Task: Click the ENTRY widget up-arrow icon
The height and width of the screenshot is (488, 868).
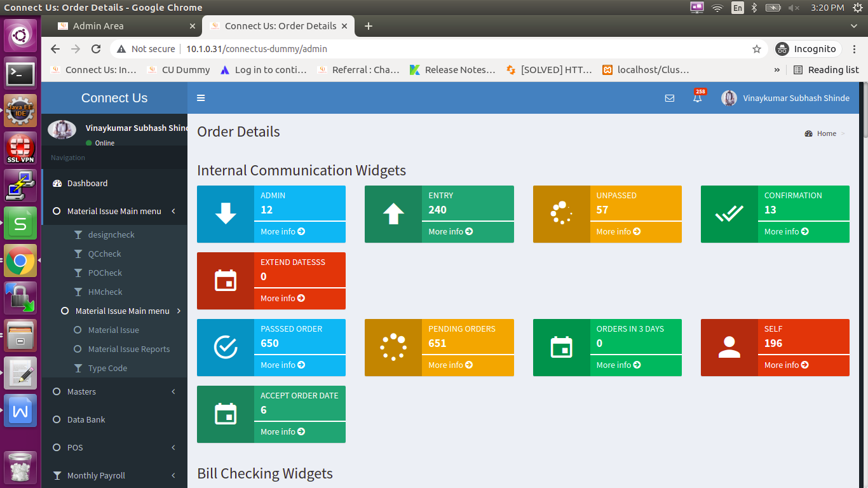Action: tap(393, 214)
